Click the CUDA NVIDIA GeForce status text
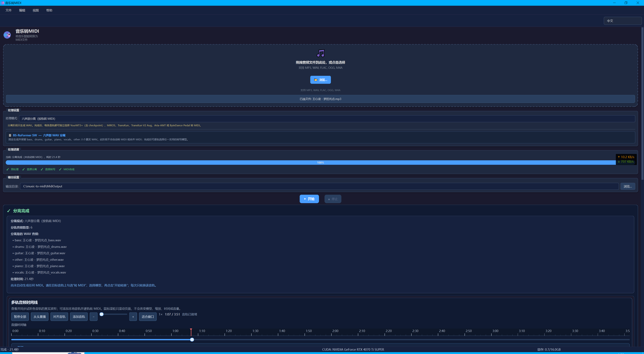This screenshot has height=354, width=644. point(353,349)
